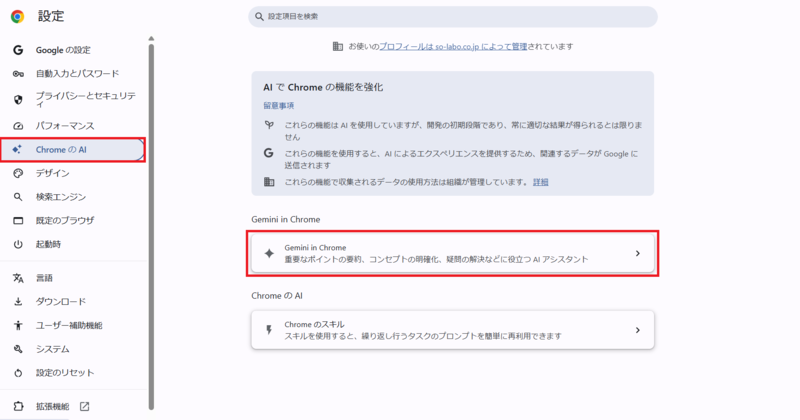800x420 pixels.
Task: Click the building icon in AI notice card
Action: [x=269, y=182]
